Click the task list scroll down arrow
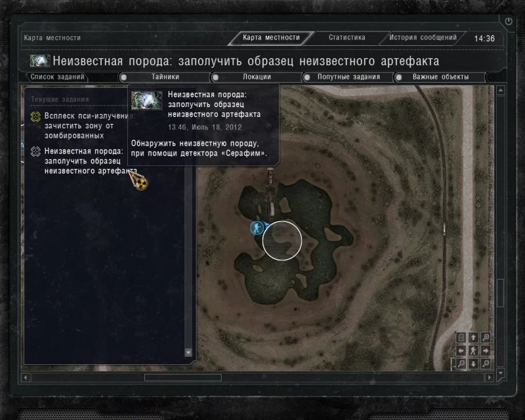 [188, 352]
